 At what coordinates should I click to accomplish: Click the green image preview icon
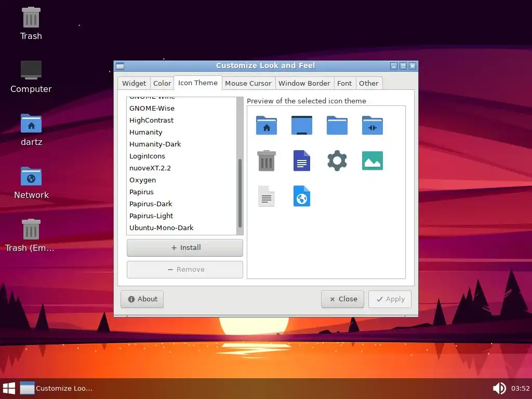(x=372, y=161)
